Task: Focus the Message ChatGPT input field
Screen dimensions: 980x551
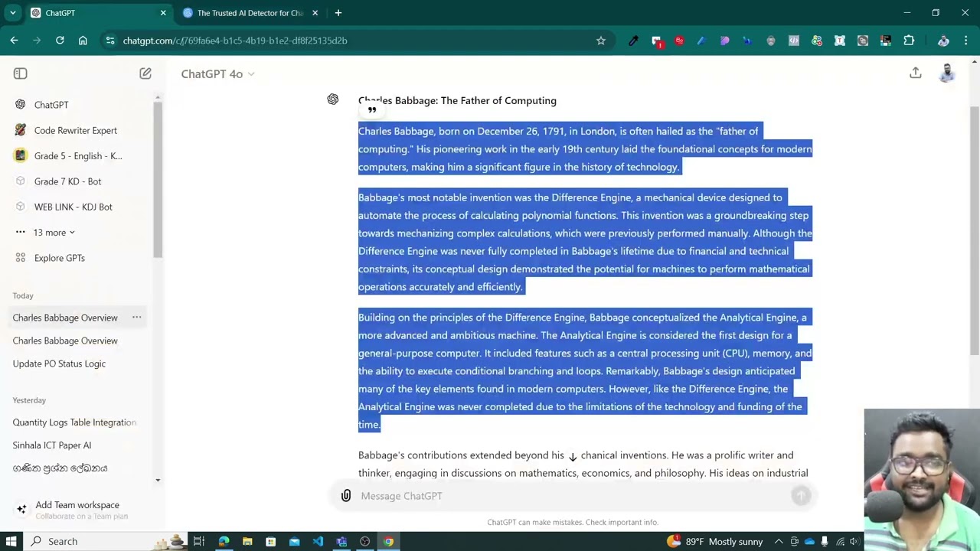Action: pyautogui.click(x=574, y=496)
